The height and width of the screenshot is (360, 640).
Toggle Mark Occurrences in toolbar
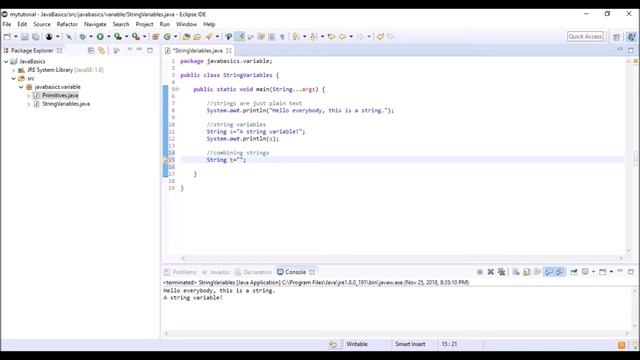point(240,37)
